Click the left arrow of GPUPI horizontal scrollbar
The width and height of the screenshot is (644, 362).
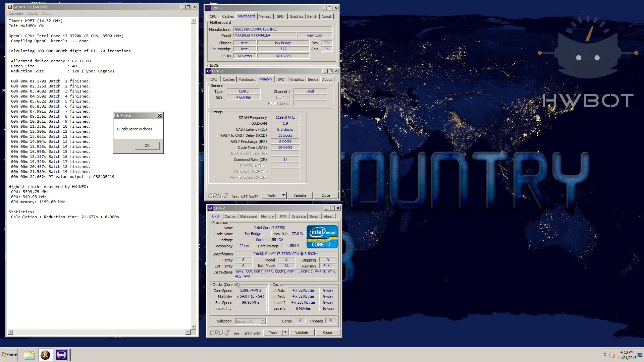pyautogui.click(x=10, y=332)
